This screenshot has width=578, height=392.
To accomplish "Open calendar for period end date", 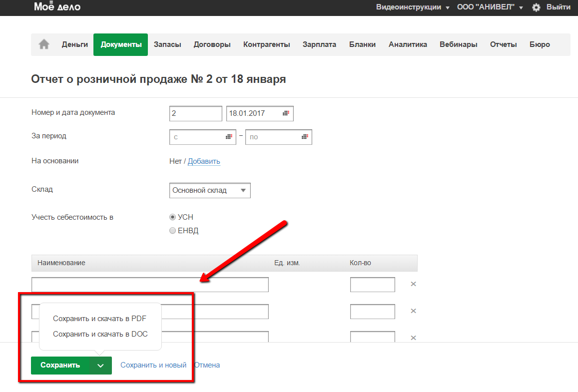I will 305,137.
